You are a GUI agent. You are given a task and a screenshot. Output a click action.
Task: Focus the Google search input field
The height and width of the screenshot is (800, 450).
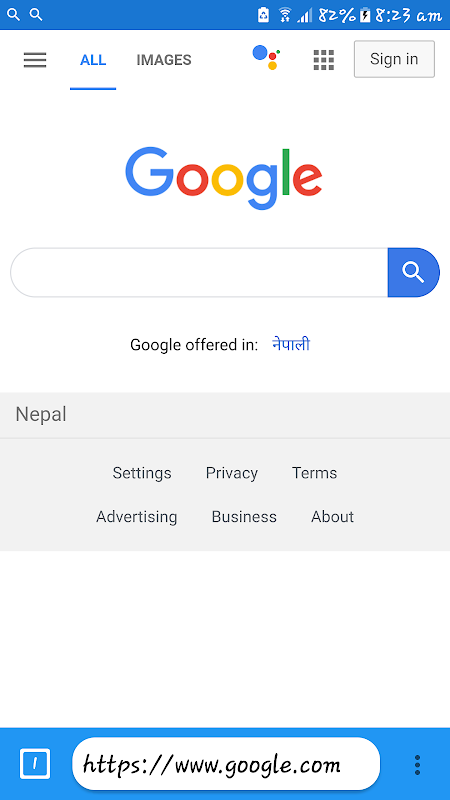[x=199, y=272]
